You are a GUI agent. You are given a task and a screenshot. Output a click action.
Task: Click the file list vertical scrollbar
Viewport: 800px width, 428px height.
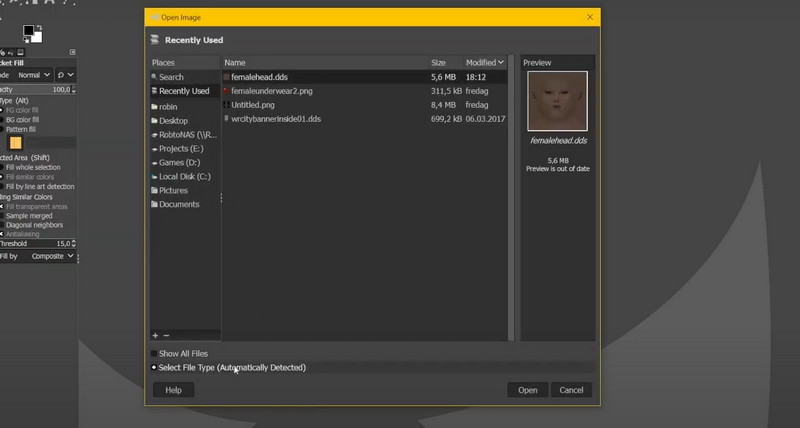click(x=511, y=198)
